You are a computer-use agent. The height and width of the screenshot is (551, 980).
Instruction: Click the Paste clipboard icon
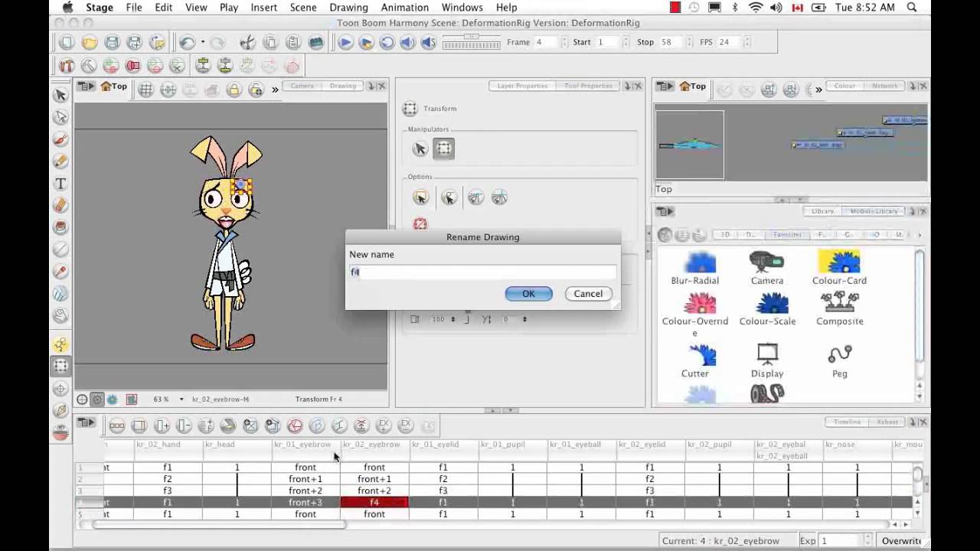pos(292,42)
